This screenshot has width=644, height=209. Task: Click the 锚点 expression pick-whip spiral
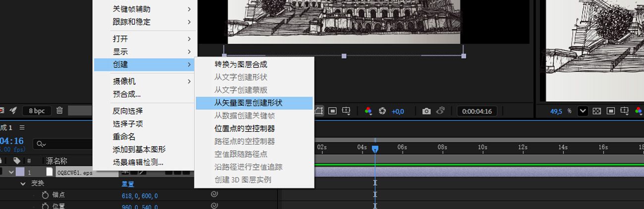tap(214, 195)
